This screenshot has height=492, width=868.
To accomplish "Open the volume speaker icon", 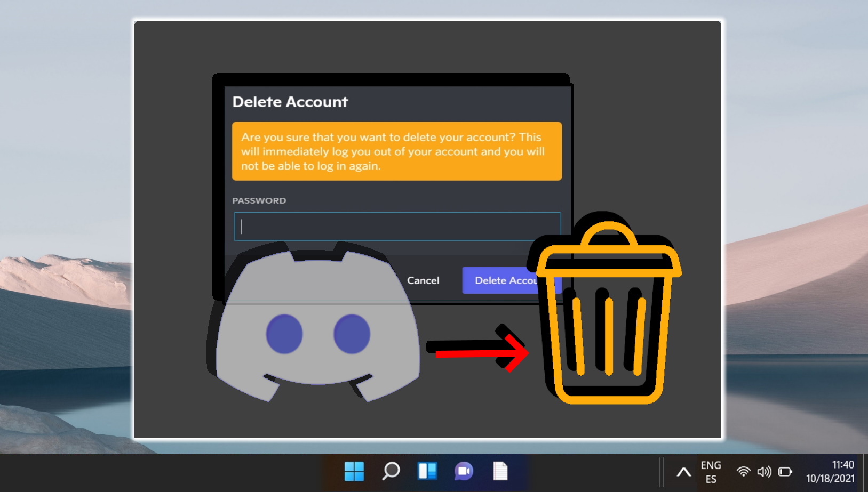I will [764, 472].
